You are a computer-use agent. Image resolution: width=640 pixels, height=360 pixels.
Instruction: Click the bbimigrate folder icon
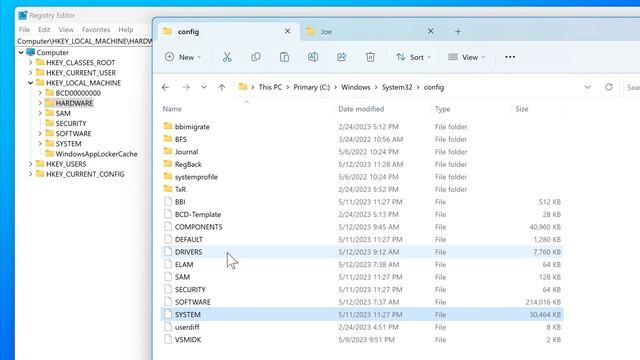167,126
